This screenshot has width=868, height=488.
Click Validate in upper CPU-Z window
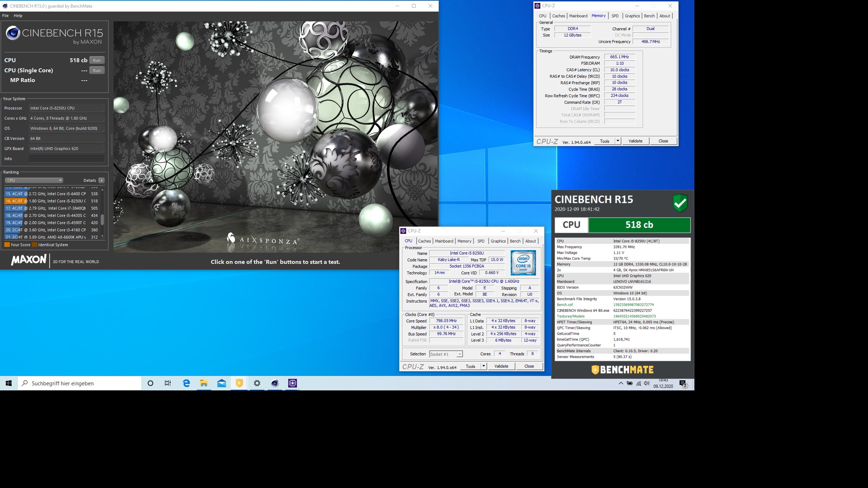[635, 141]
